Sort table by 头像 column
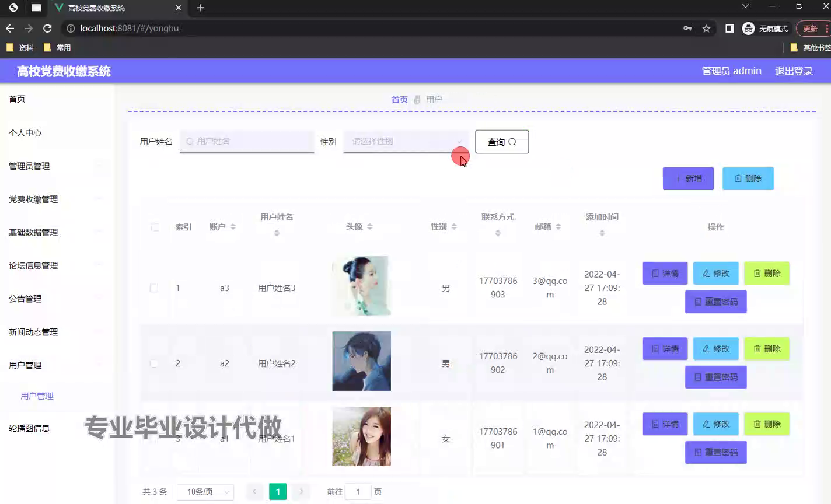The image size is (831, 504). pos(369,227)
